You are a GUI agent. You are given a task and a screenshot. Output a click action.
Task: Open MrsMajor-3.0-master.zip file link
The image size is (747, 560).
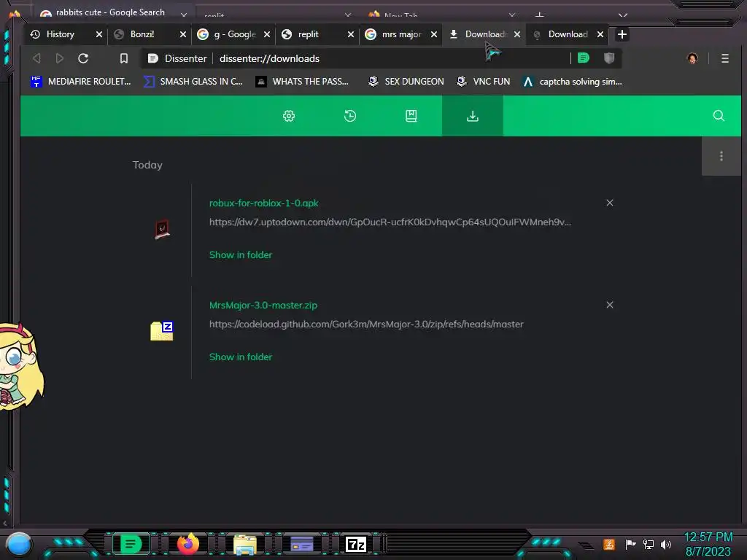pyautogui.click(x=263, y=306)
